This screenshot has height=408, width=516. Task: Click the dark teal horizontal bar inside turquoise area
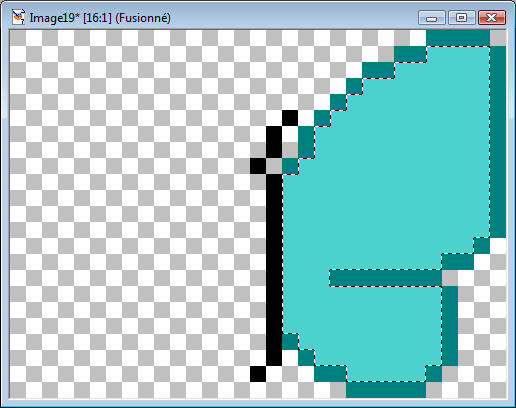(386, 278)
